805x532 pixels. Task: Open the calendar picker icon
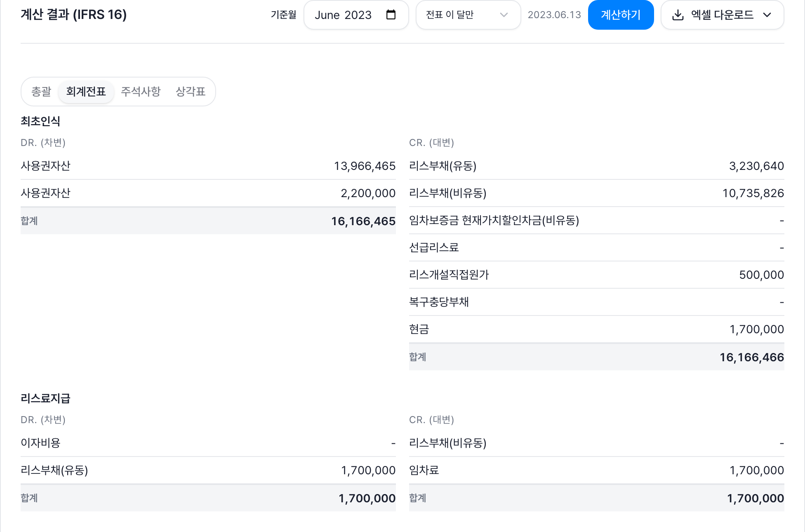click(391, 15)
